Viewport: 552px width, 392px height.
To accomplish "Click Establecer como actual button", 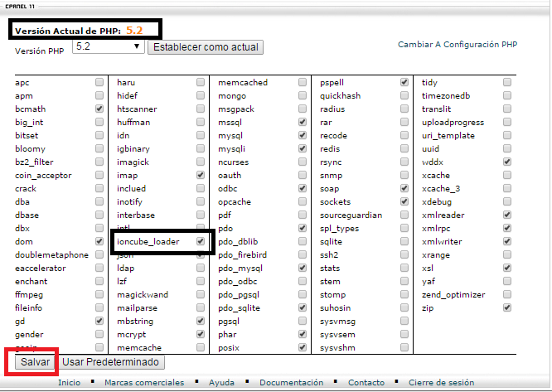I will coord(206,47).
